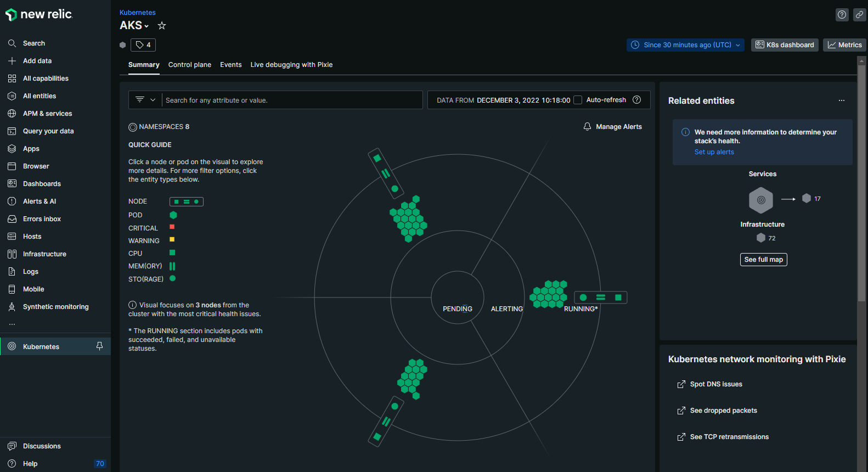The height and width of the screenshot is (472, 868).
Task: Switch to Events tab
Action: coord(231,65)
